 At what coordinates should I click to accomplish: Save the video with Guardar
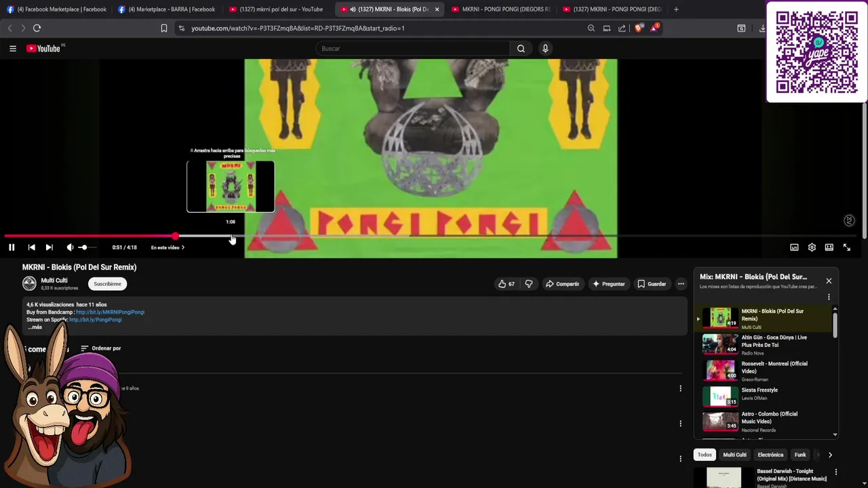[x=652, y=284]
